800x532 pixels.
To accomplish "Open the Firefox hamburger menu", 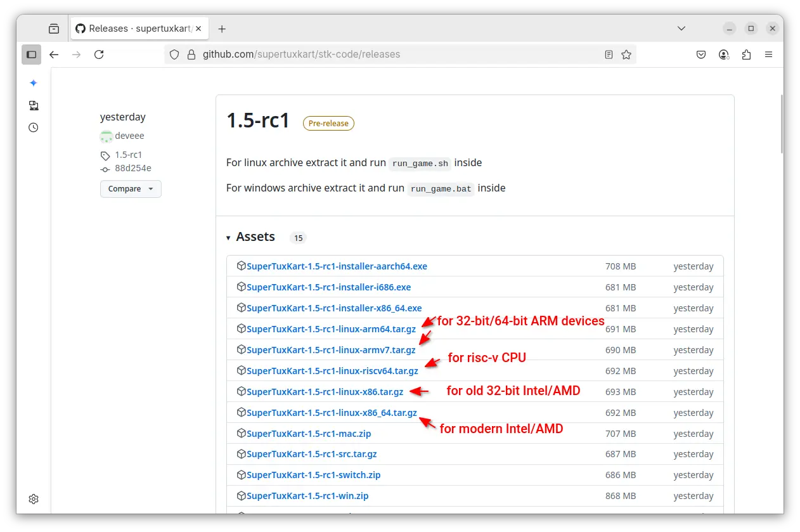I will pos(769,55).
